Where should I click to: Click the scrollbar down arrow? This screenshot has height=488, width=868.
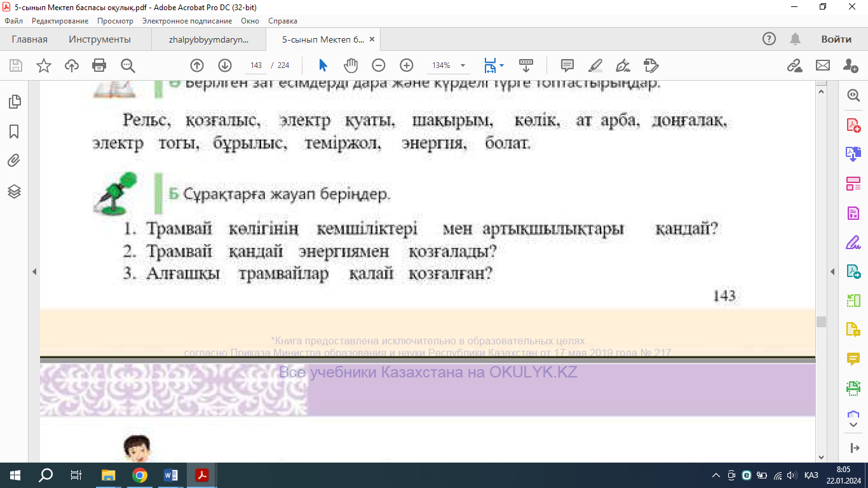821,457
